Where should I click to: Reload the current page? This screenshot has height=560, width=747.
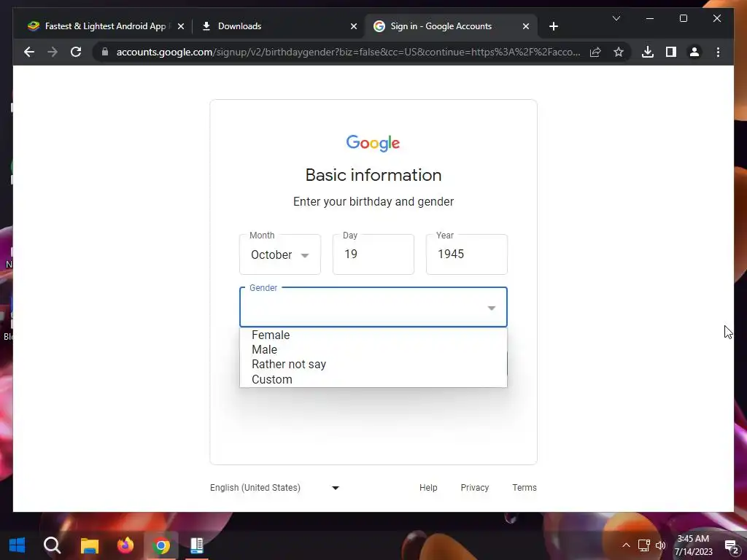(76, 52)
